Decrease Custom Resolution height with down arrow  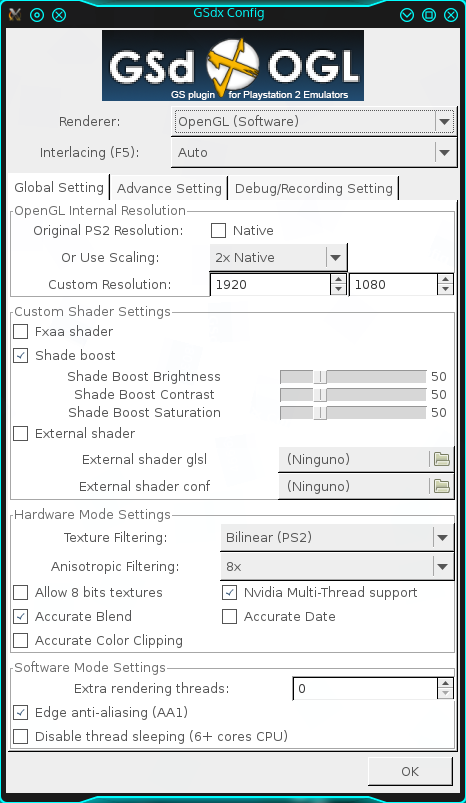tap(445, 290)
